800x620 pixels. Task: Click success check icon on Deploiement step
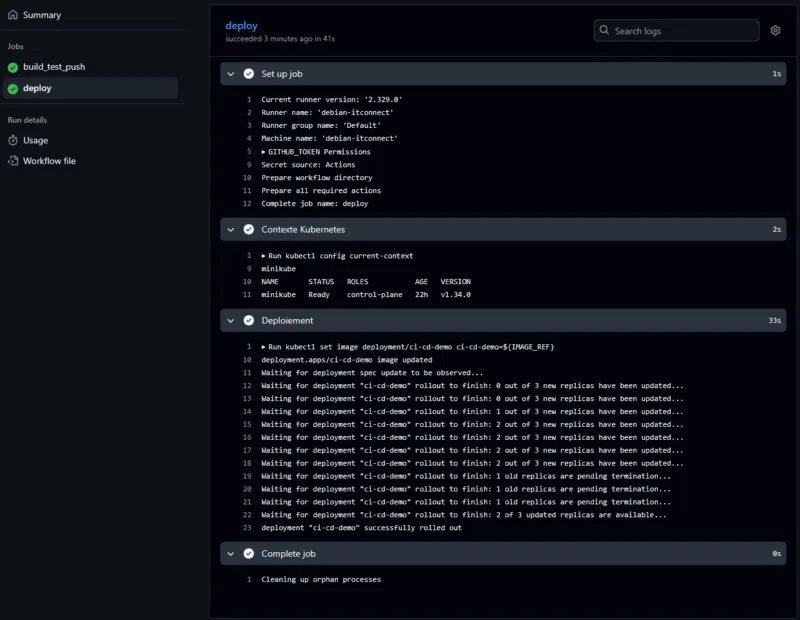pos(248,321)
